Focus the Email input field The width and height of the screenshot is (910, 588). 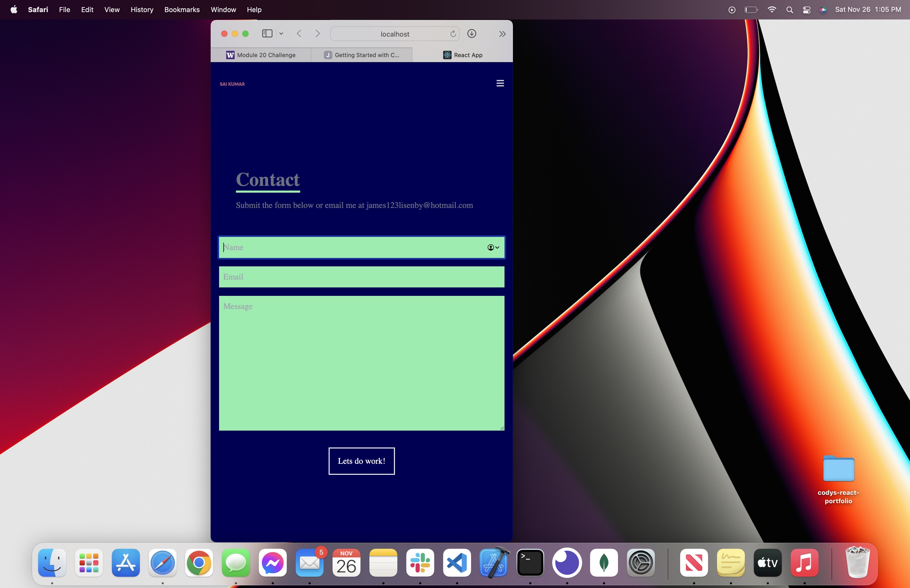coord(362,277)
